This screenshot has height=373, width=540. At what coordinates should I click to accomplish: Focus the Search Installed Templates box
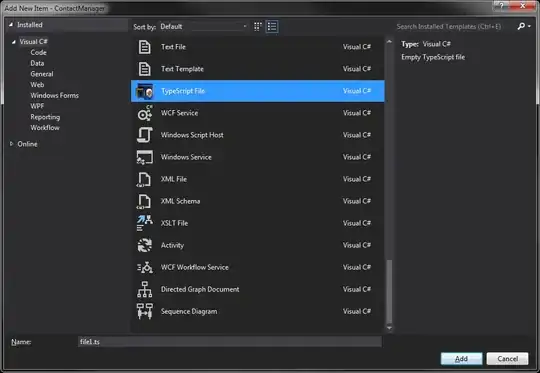point(455,27)
